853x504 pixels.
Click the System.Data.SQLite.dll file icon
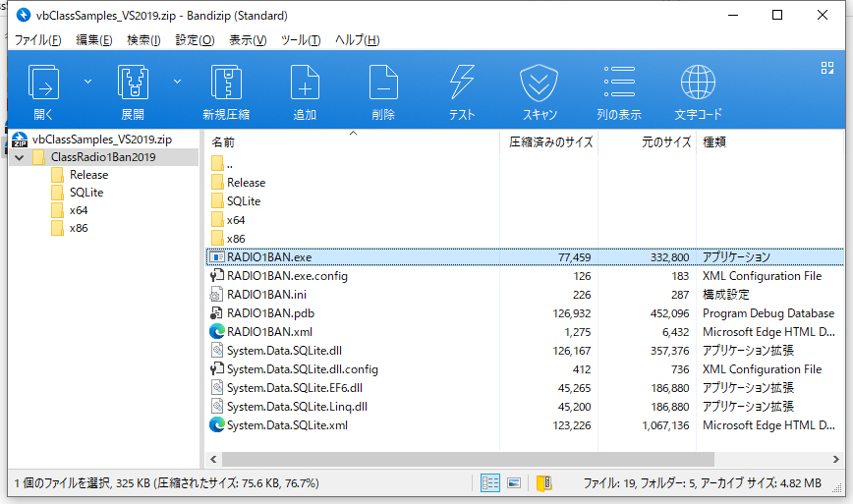pyautogui.click(x=216, y=351)
